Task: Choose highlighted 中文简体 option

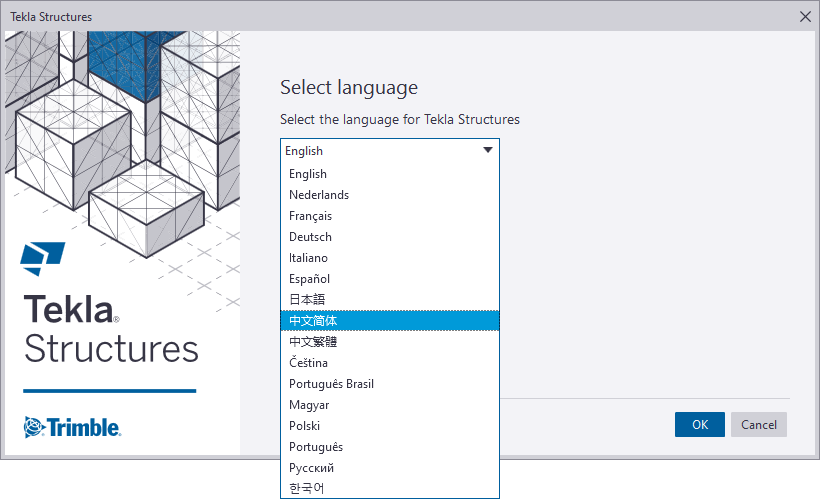Action: [x=390, y=321]
